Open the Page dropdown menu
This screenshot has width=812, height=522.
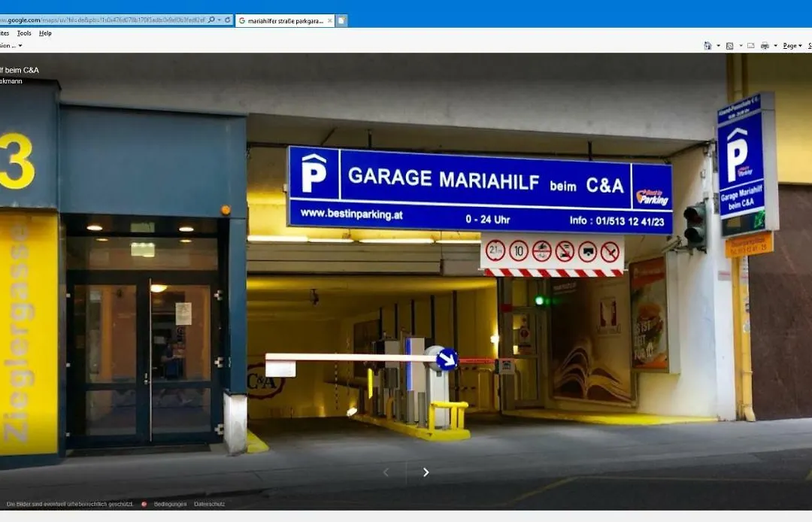pos(792,46)
